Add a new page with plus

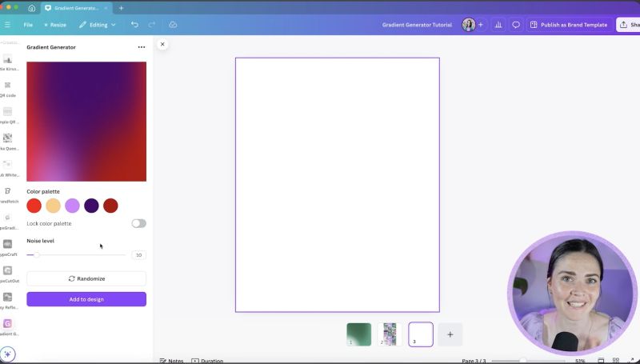pos(450,334)
